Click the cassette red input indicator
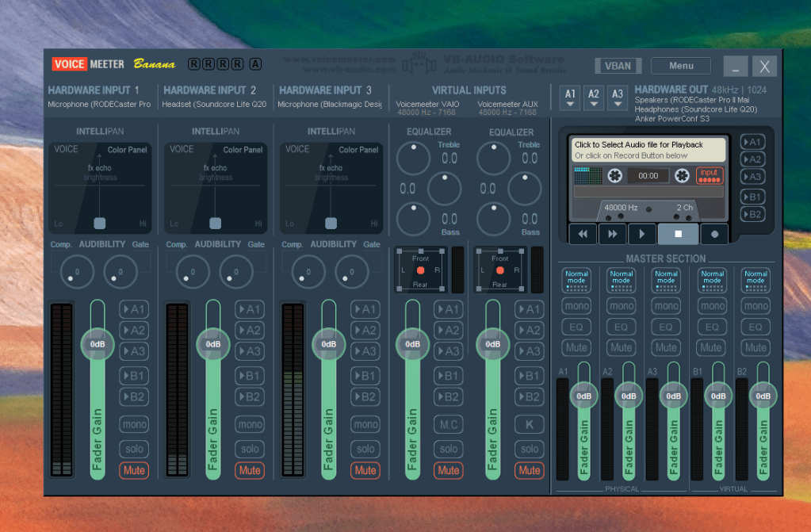811x532 pixels. point(709,175)
